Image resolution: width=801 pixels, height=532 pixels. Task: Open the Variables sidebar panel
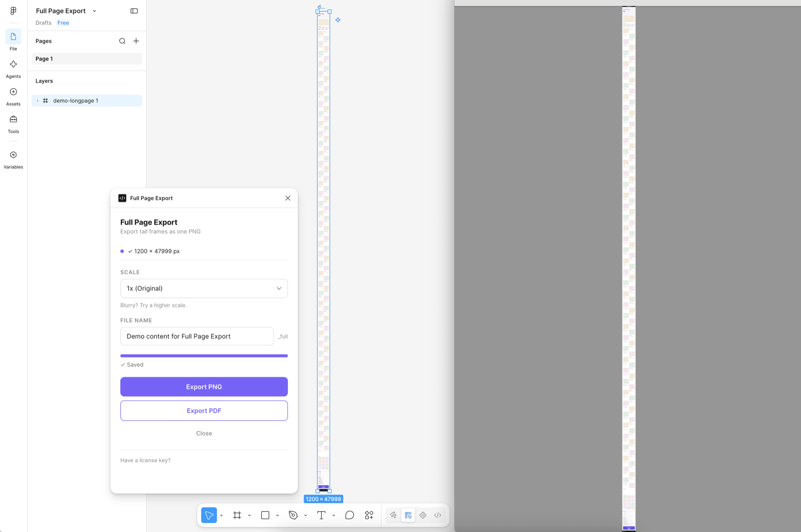[13, 160]
